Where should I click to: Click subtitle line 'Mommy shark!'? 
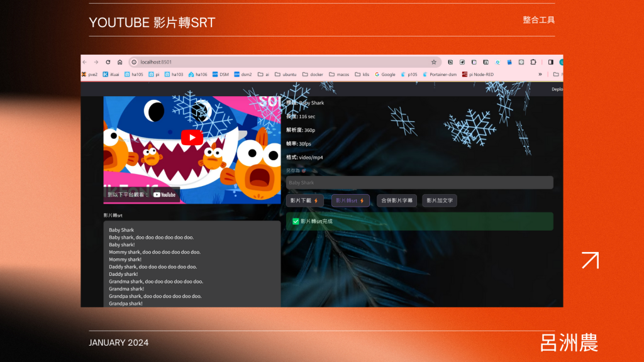coord(125,260)
